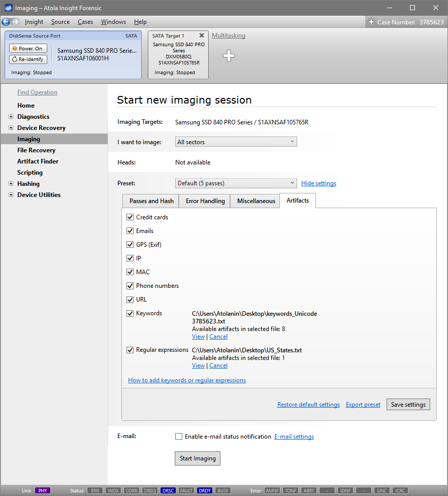
Task: Click the Start Imaging button
Action: pos(198,458)
